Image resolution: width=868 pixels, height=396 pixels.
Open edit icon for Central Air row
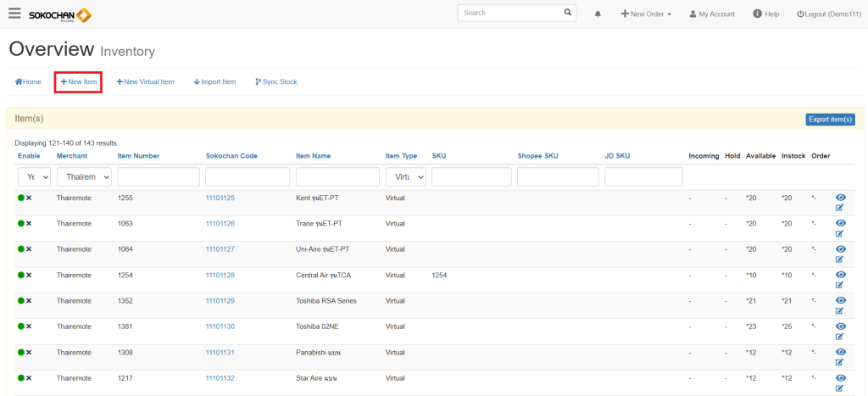click(x=840, y=286)
